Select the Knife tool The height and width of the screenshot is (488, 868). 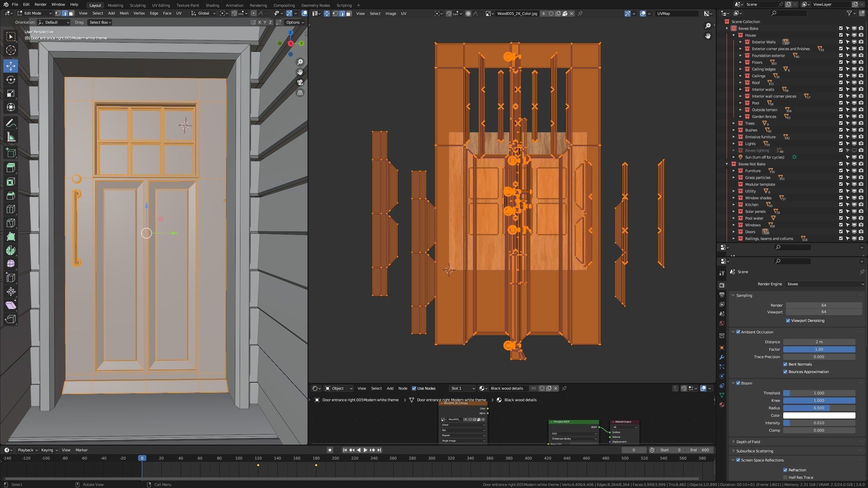(x=11, y=223)
